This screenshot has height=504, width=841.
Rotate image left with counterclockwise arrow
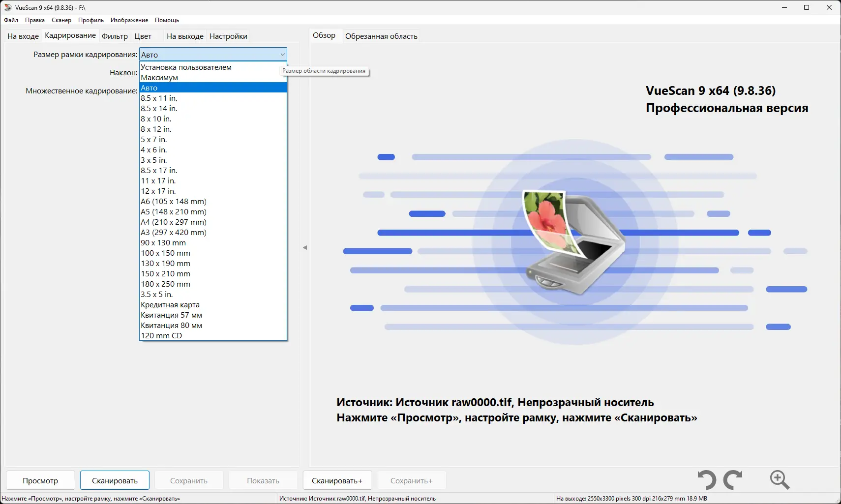coord(707,480)
